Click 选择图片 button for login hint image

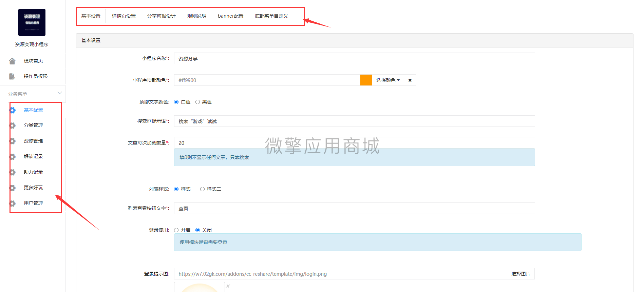click(x=521, y=274)
